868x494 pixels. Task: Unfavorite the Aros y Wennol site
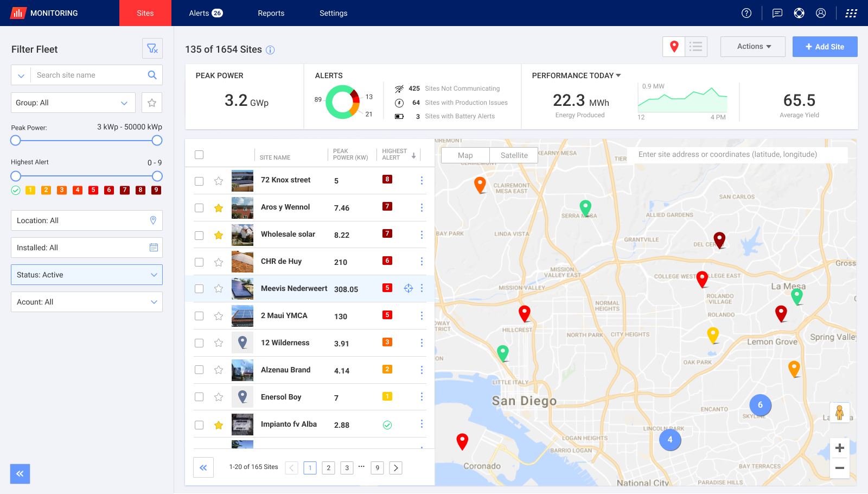(x=219, y=208)
